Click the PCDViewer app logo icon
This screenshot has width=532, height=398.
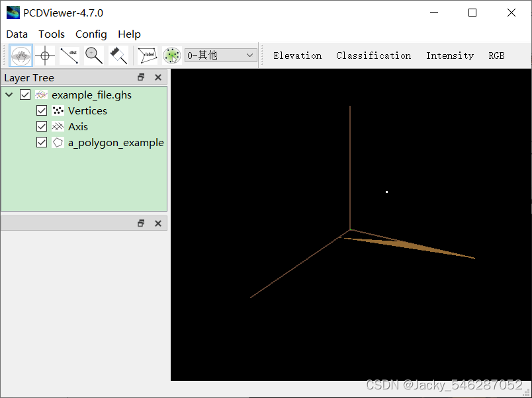click(x=13, y=13)
